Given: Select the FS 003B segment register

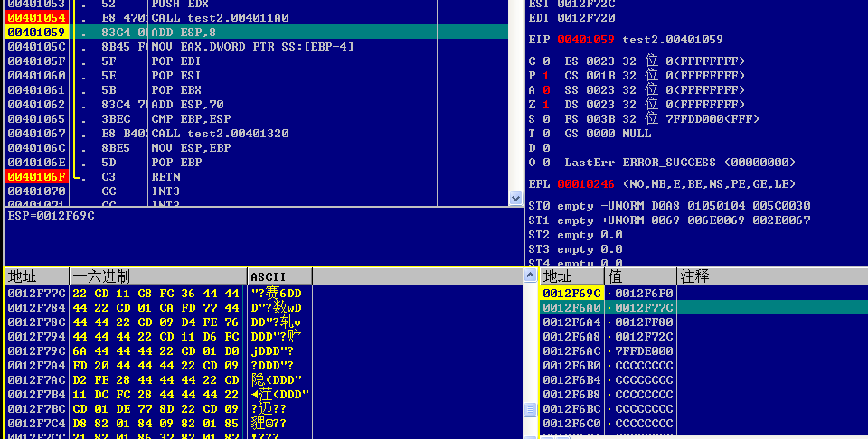Looking at the screenshot, I should (662, 118).
